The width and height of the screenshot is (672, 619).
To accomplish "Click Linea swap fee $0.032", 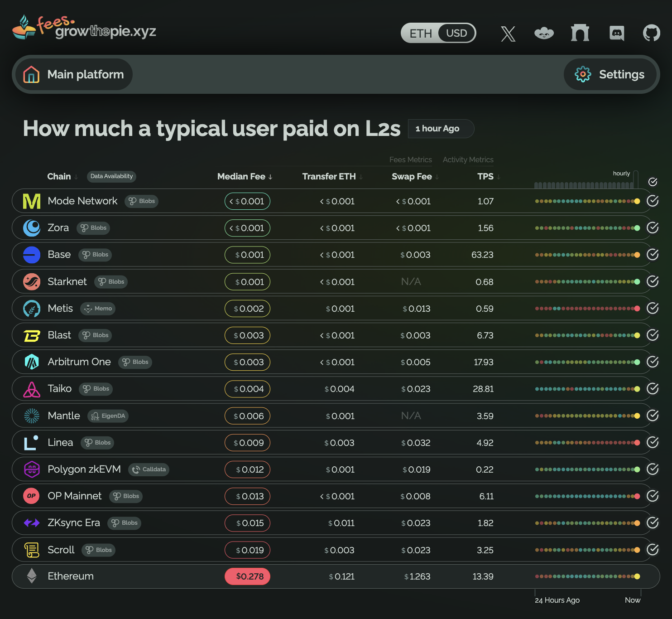I will (416, 443).
